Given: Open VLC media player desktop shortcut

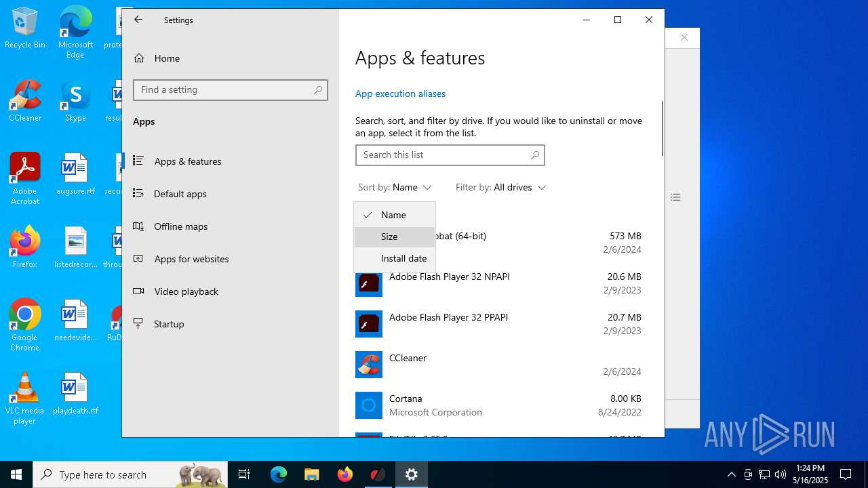Looking at the screenshot, I should click(25, 398).
